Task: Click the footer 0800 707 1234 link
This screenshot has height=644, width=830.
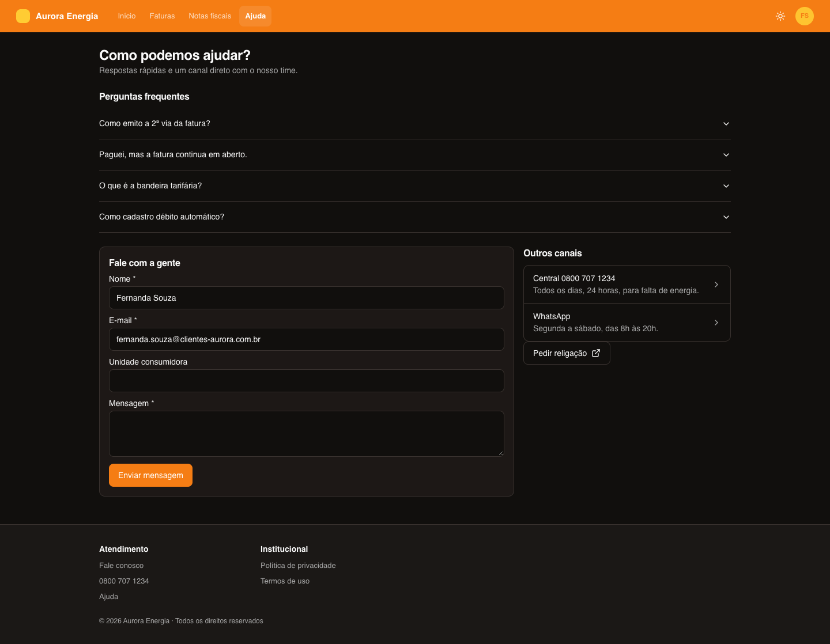Action: pyautogui.click(x=124, y=581)
